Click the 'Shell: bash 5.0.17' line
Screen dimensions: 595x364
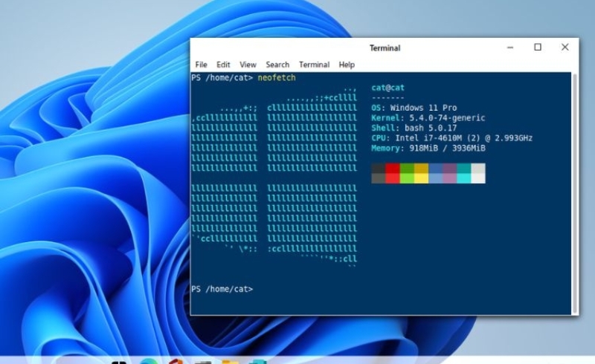coord(414,128)
